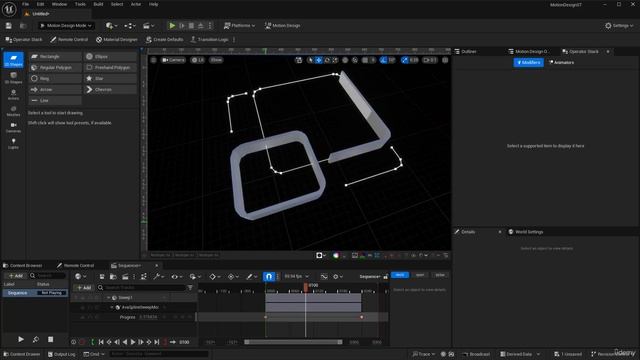Open the Cameras palette category
640x360 pixels.
point(13,127)
